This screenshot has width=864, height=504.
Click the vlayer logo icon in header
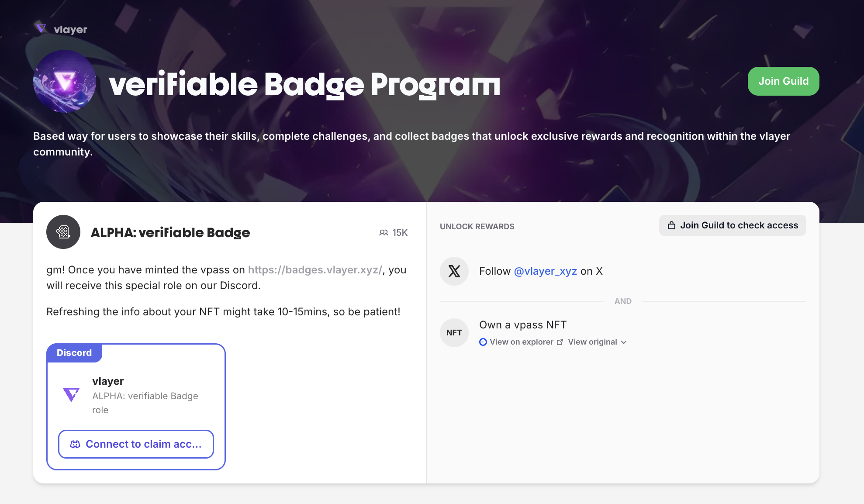coord(41,29)
